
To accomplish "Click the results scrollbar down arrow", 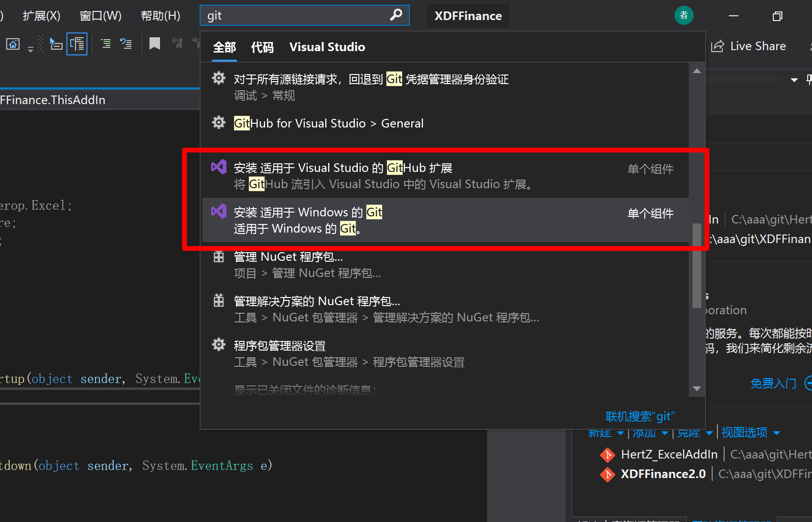I will [697, 388].
